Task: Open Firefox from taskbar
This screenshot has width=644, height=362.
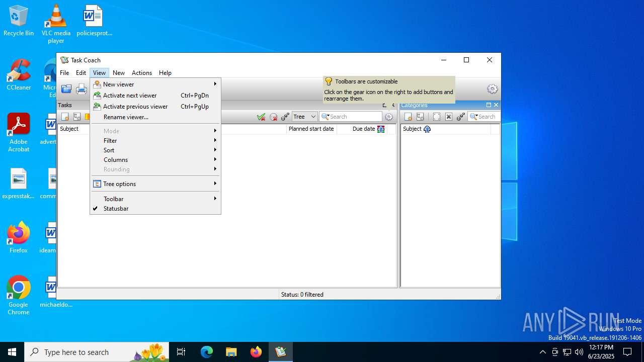Action: 256,352
